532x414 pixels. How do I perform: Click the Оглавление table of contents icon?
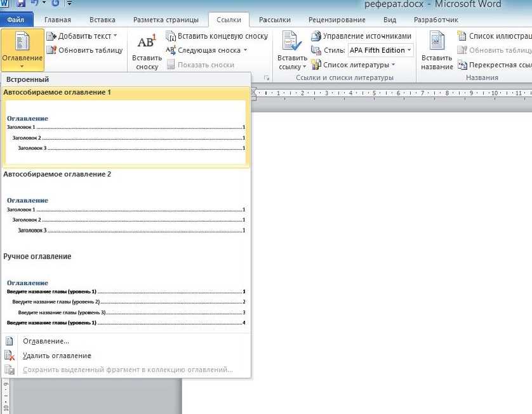[22, 43]
